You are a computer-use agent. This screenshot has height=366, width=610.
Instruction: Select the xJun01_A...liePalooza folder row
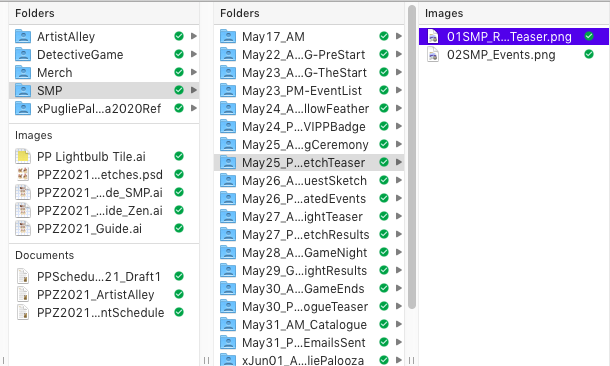point(309,360)
